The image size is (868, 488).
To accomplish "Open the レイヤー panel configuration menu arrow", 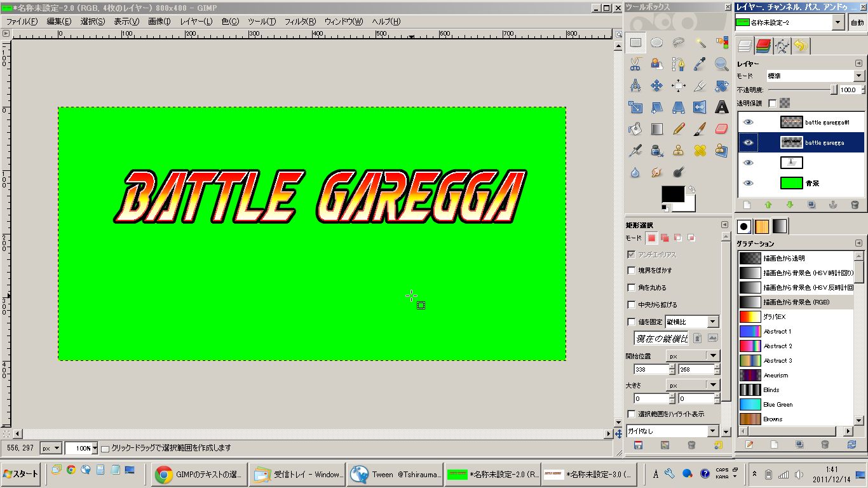I will (858, 64).
